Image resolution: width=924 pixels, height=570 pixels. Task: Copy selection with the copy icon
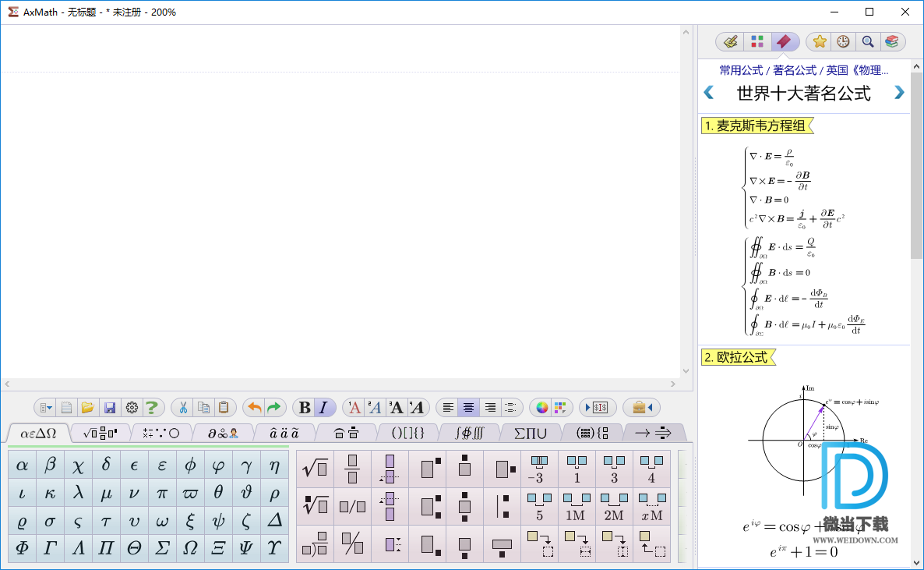click(204, 408)
